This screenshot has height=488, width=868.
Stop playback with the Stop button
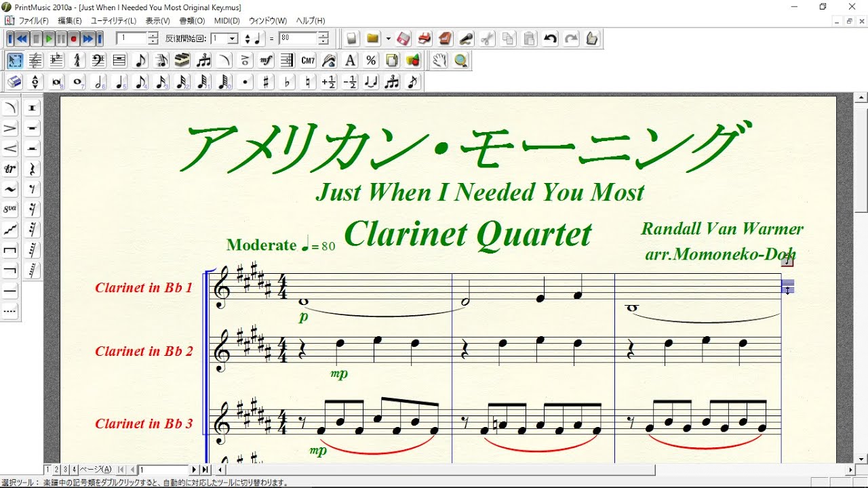pos(37,39)
